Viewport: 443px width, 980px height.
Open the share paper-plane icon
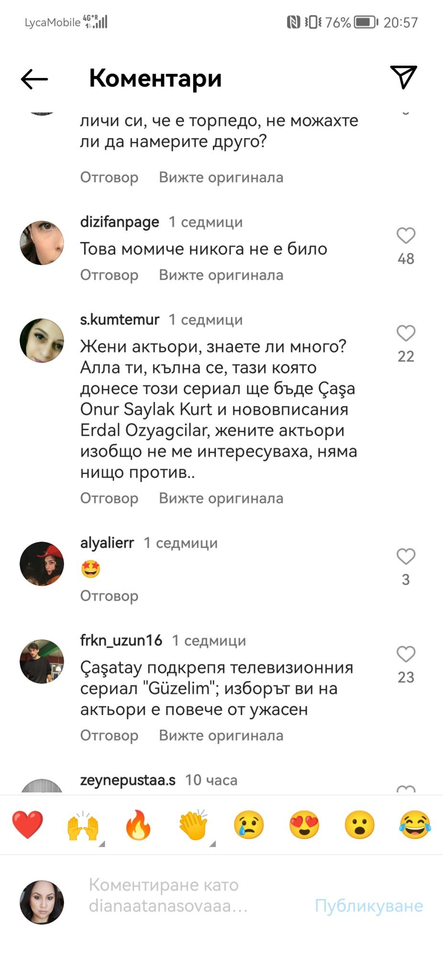[404, 77]
